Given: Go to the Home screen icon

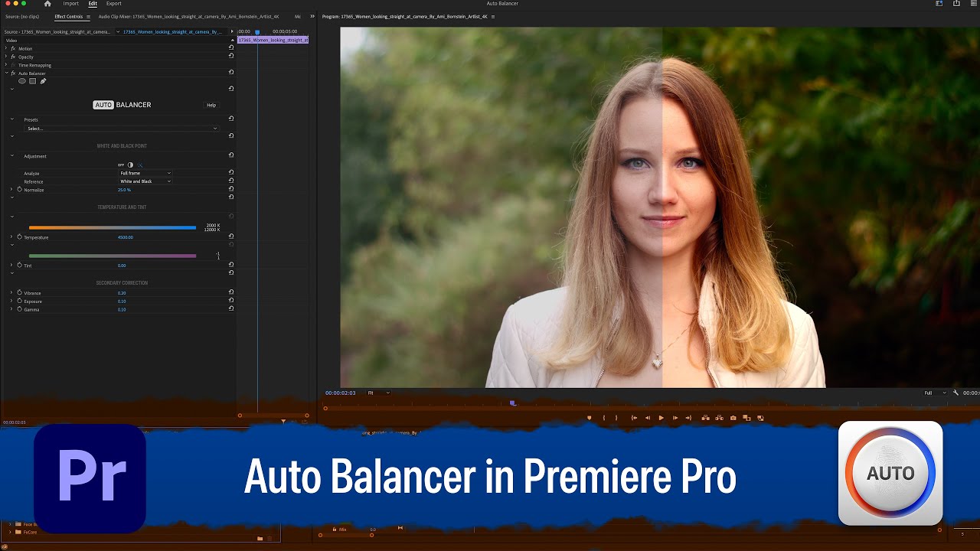Looking at the screenshot, I should pos(47,4).
